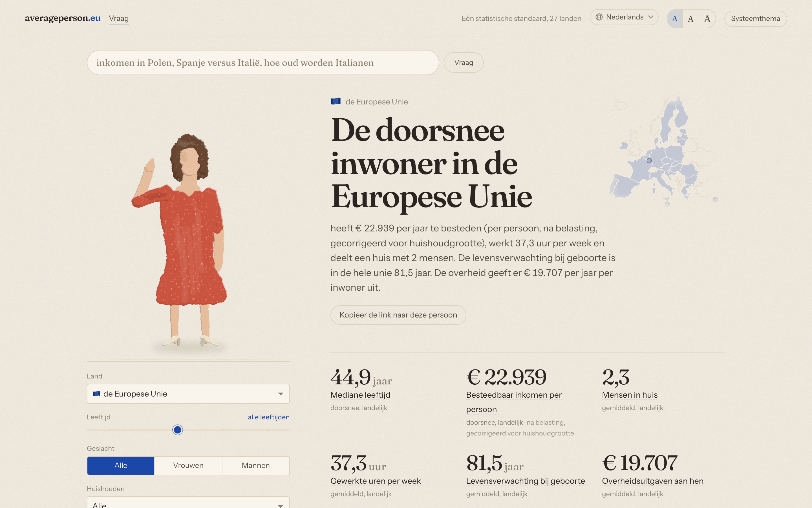Open the Vraag tab in the header

point(119,18)
